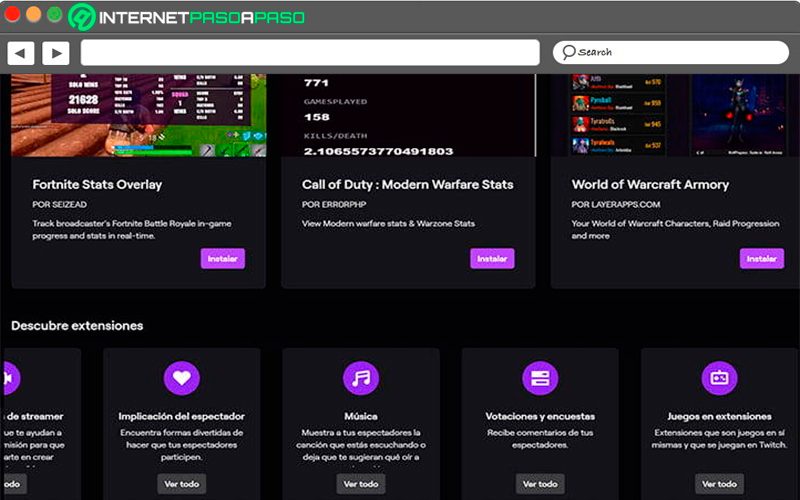Open the Call of Duty stats preview image
Image resolution: width=800 pixels, height=500 pixels.
408,115
